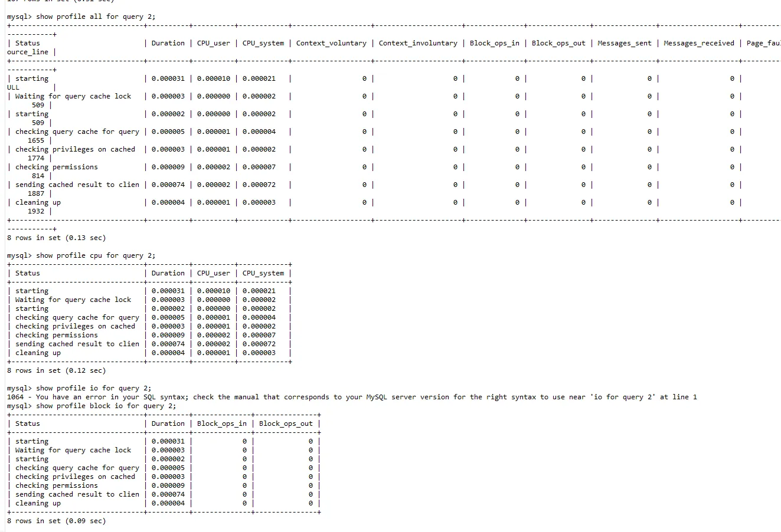
Task: Click the Context_voluntary column header
Action: tap(331, 43)
